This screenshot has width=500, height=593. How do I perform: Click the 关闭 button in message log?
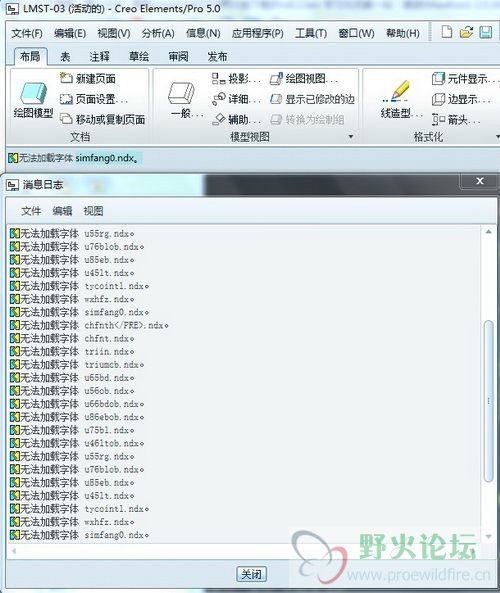(251, 574)
